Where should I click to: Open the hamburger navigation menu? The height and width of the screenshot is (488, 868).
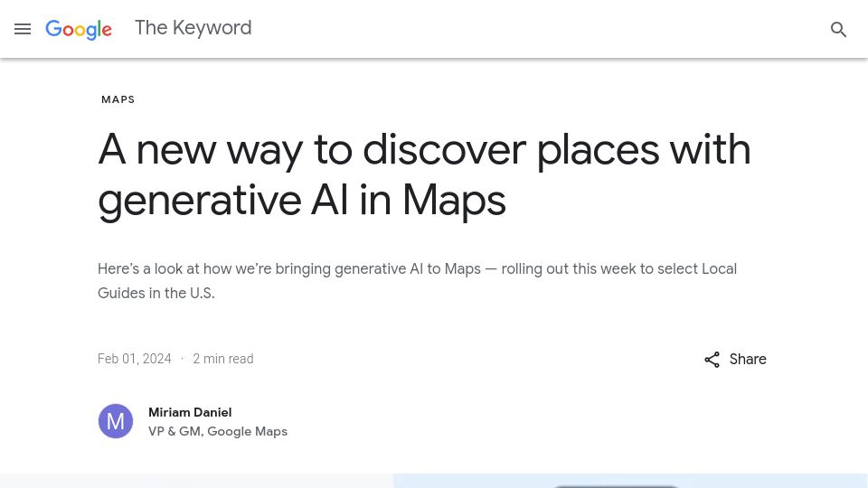pos(23,29)
